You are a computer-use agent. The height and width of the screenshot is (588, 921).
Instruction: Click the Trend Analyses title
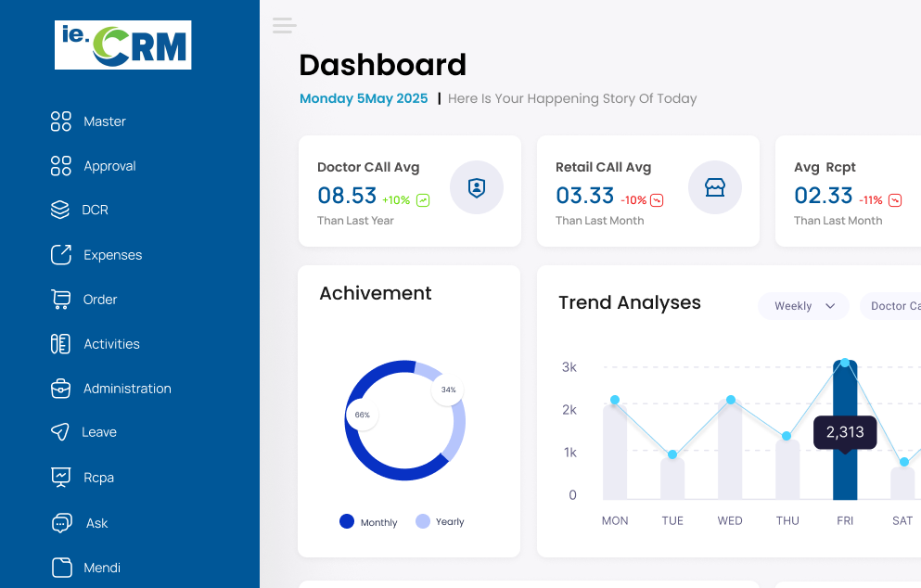tap(630, 302)
